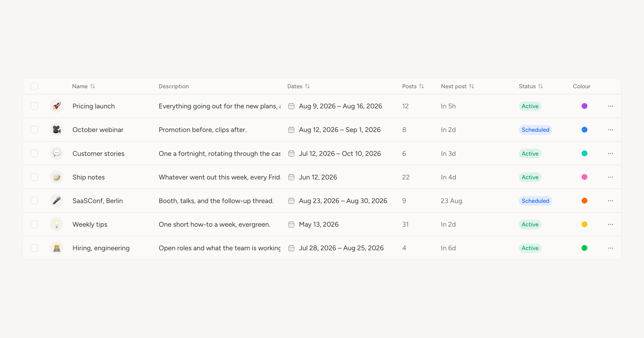Select the October webinar row checkbox

click(34, 130)
